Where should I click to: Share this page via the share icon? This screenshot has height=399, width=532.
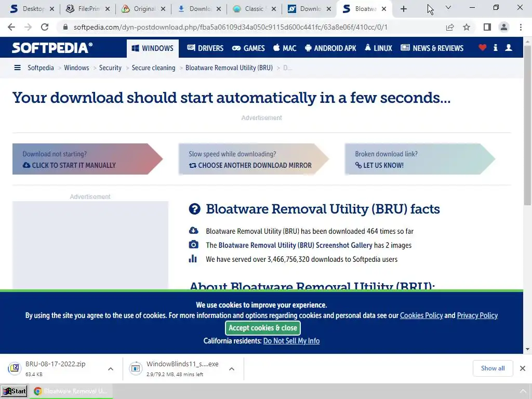(x=450, y=27)
